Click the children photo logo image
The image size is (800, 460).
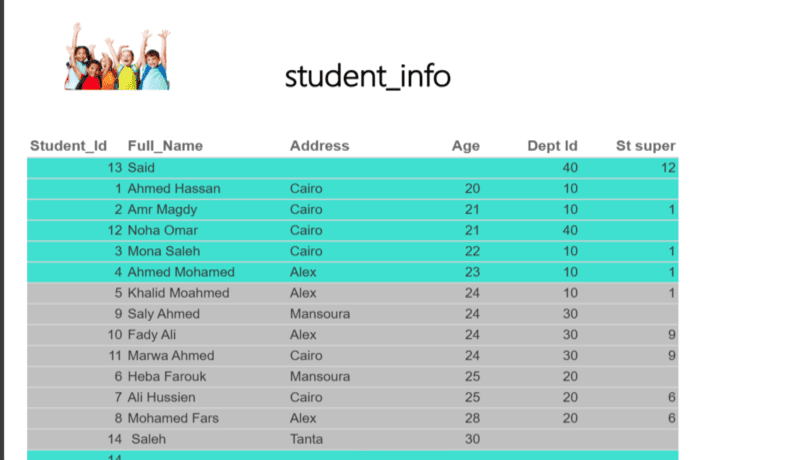coord(117,59)
